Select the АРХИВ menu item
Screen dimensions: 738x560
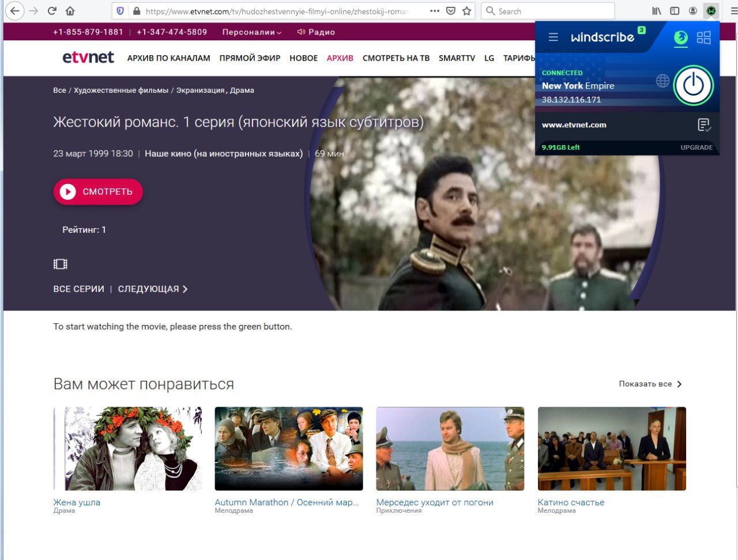[x=340, y=58]
